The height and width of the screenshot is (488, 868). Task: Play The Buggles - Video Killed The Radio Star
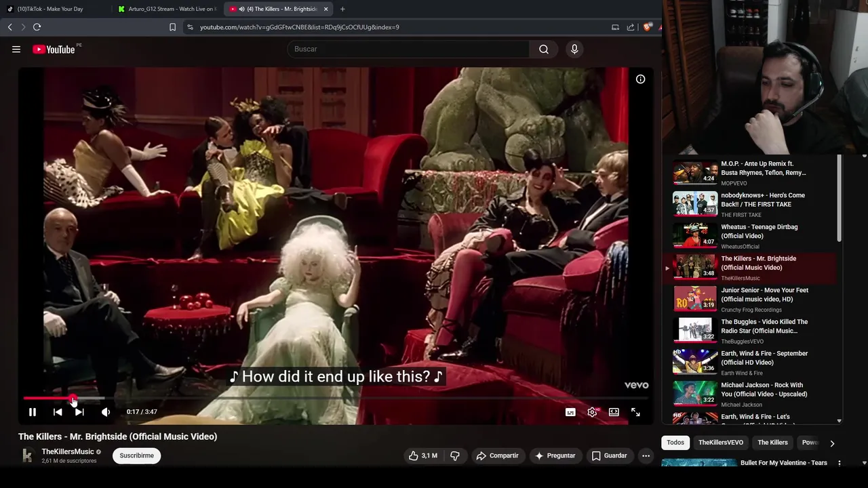[750, 331]
